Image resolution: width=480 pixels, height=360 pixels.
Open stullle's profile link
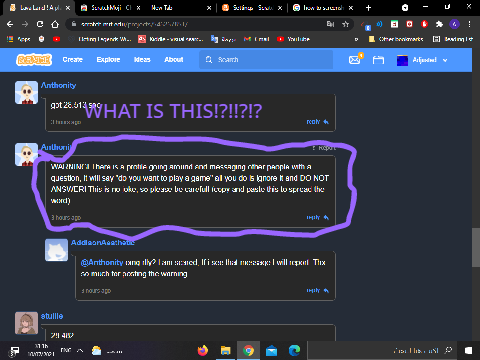pyautogui.click(x=52, y=316)
